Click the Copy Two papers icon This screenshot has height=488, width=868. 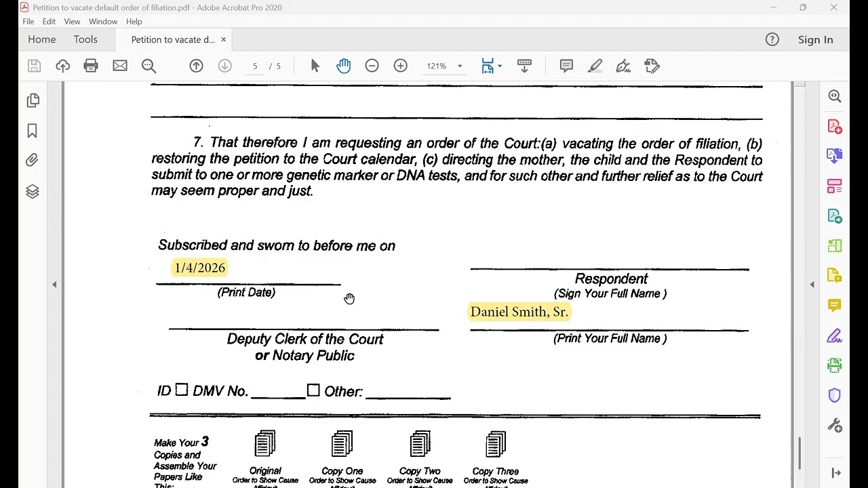[x=420, y=444]
